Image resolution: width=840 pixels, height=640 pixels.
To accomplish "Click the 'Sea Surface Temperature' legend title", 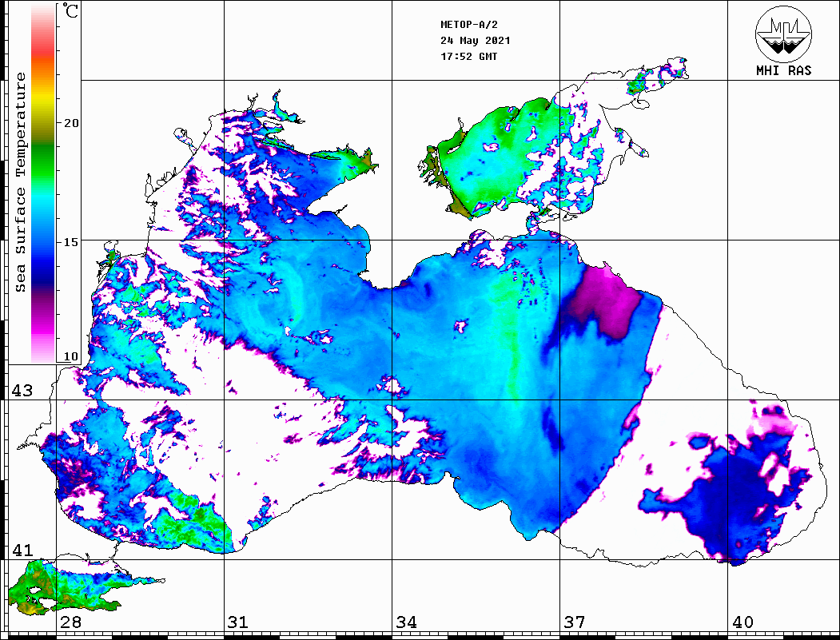I will coord(21,182).
